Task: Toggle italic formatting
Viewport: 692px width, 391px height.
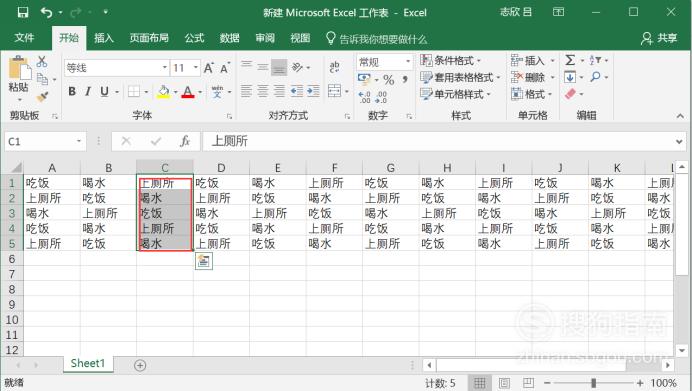Action: (87, 91)
